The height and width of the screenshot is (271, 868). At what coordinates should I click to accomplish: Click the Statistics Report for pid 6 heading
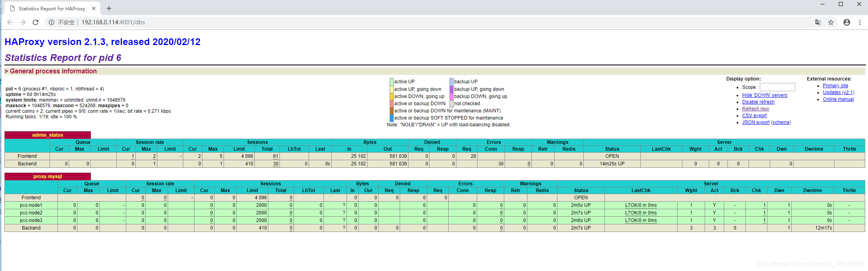(x=63, y=58)
